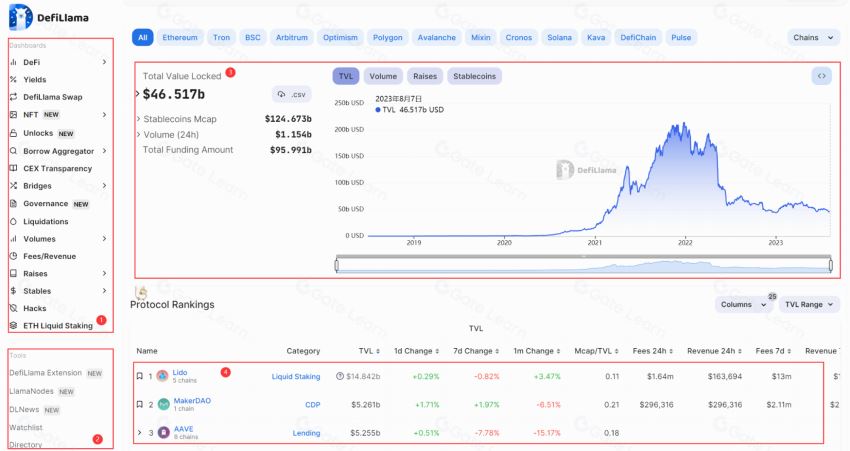Image resolution: width=850 pixels, height=451 pixels.
Task: Click the Governance document icon
Action: point(13,204)
